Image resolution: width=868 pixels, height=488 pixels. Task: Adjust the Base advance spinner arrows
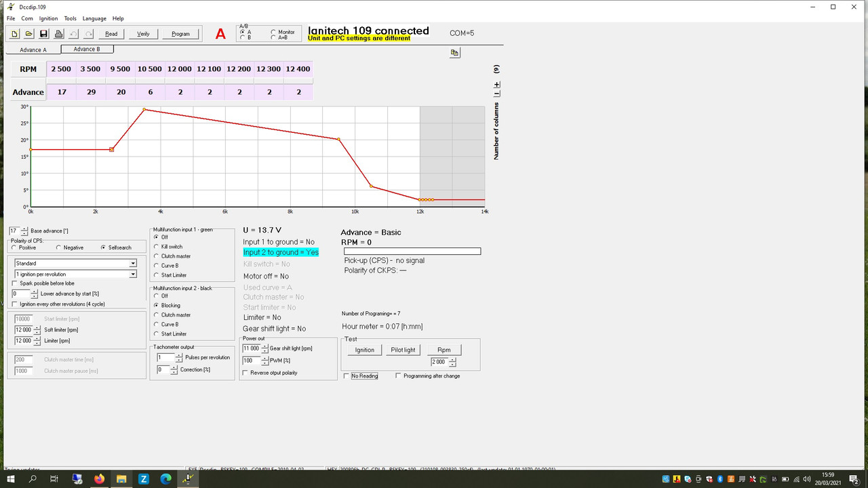point(25,231)
